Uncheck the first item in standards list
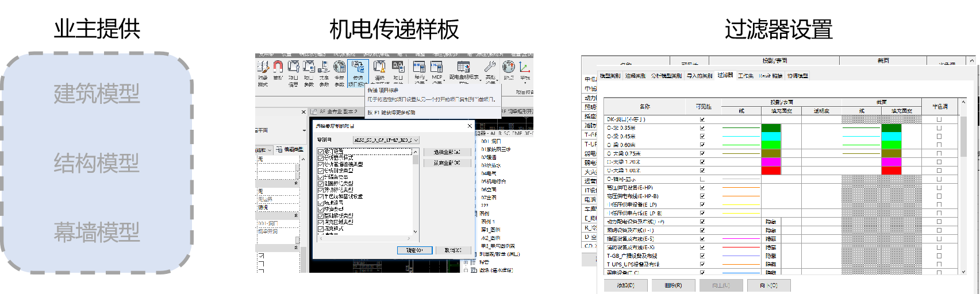Screen dimensions: 980x294 click(321, 151)
